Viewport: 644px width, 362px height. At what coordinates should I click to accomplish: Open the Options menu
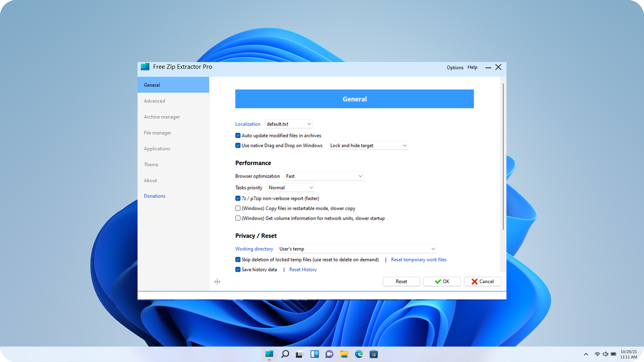[x=455, y=67]
